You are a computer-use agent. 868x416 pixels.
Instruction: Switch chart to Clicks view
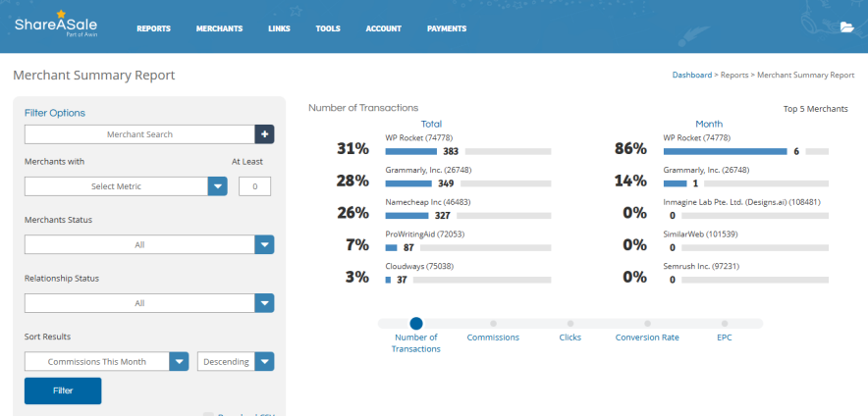[x=570, y=323]
